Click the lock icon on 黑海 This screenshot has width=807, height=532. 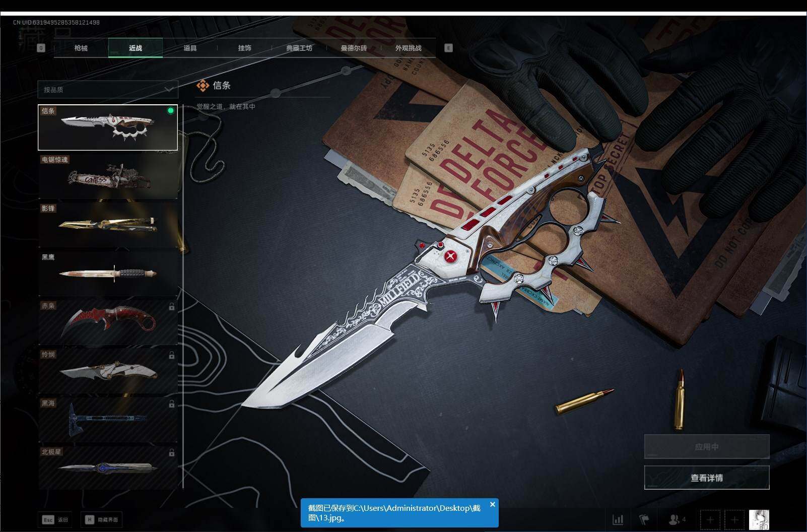pyautogui.click(x=172, y=404)
